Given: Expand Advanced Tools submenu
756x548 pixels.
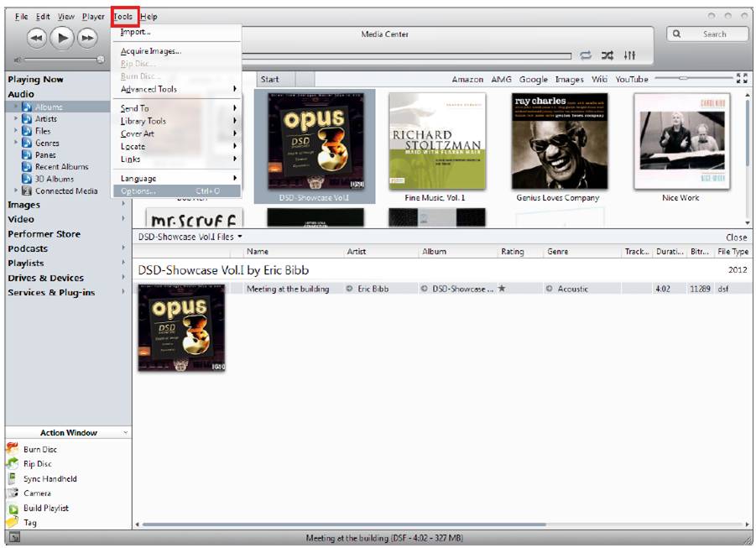Looking at the screenshot, I should (177, 89).
